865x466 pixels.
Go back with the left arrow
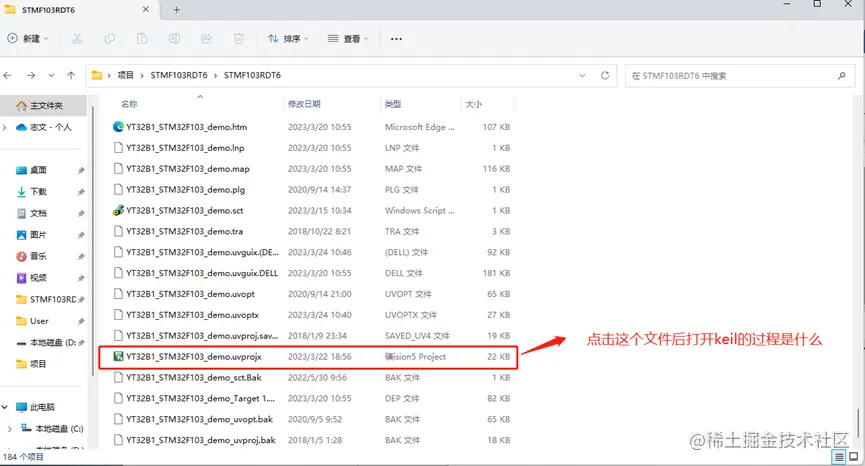[x=8, y=76]
